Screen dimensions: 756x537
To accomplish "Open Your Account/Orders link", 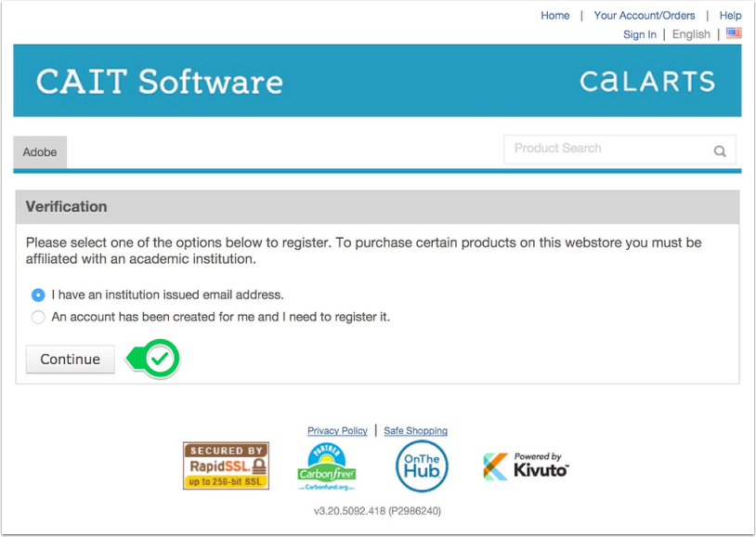I will point(645,16).
